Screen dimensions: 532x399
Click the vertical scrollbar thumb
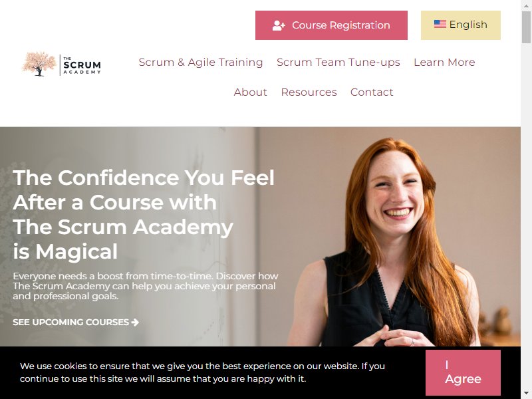click(526, 27)
